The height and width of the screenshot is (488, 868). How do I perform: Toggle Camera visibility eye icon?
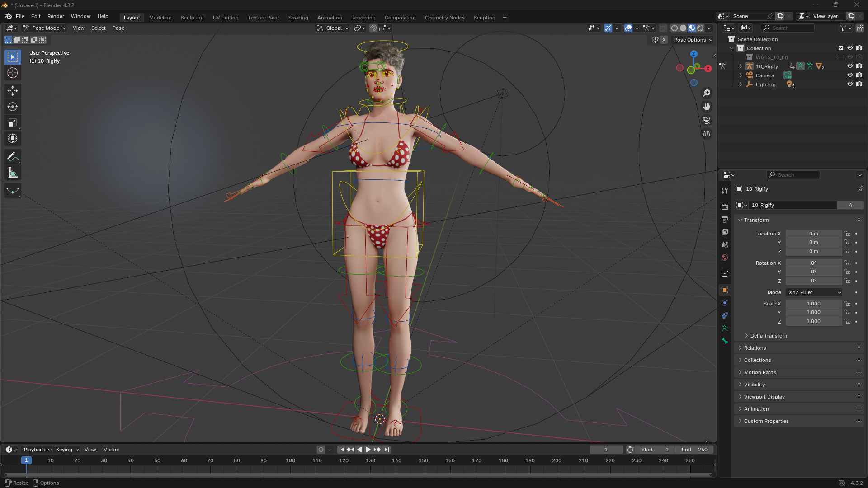click(x=850, y=75)
